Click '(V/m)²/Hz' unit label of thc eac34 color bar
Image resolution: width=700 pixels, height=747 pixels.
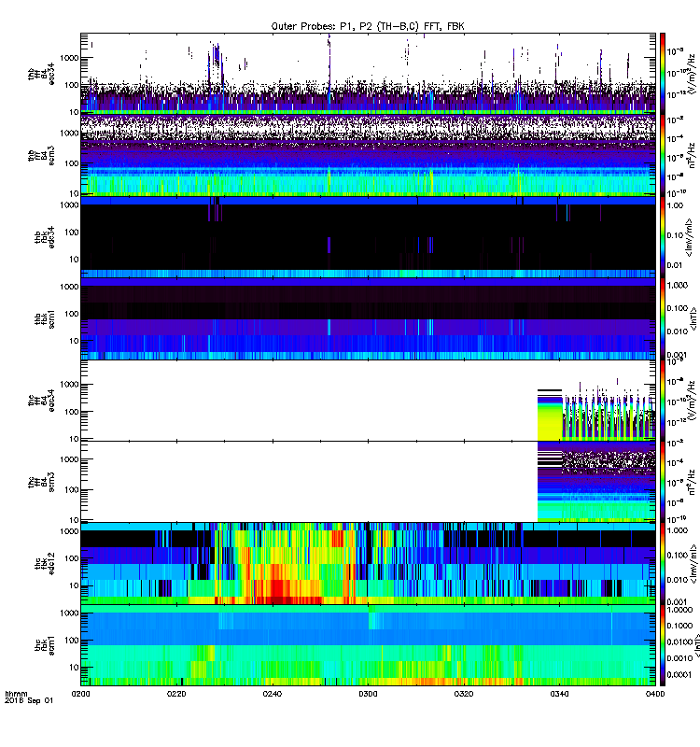click(x=693, y=402)
